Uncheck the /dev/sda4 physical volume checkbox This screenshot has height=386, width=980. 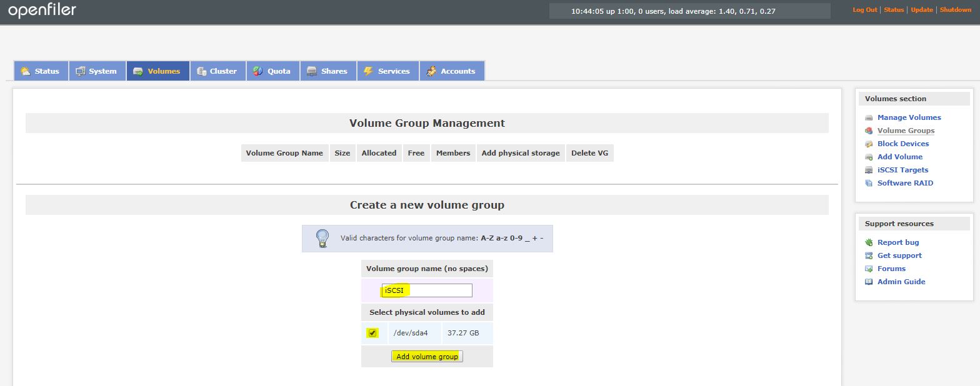[x=372, y=333]
